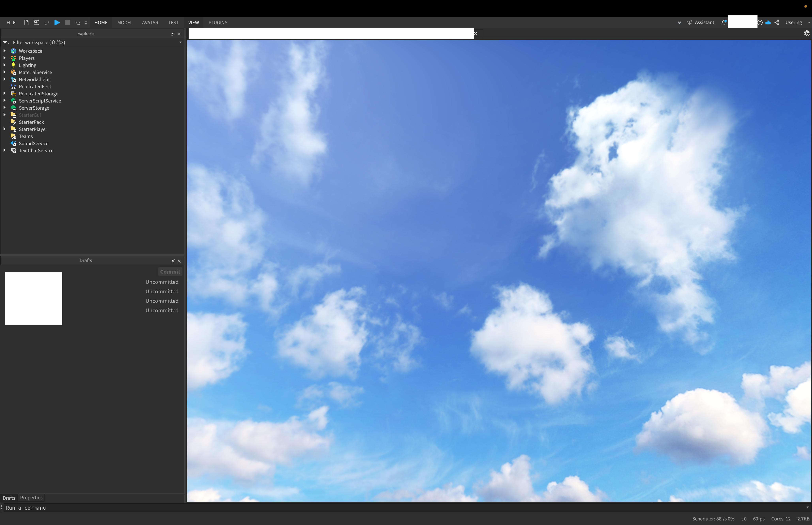
Task: Open the Usering account dropdown
Action: coord(797,23)
